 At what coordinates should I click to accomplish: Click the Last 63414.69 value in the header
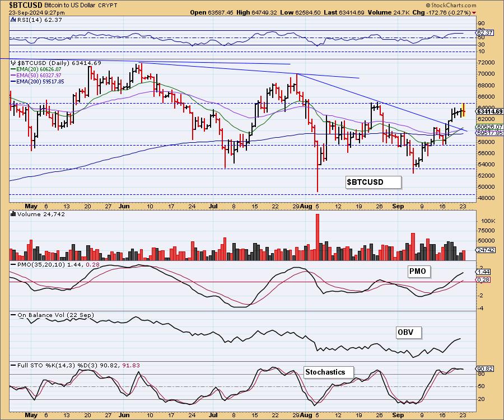click(344, 12)
